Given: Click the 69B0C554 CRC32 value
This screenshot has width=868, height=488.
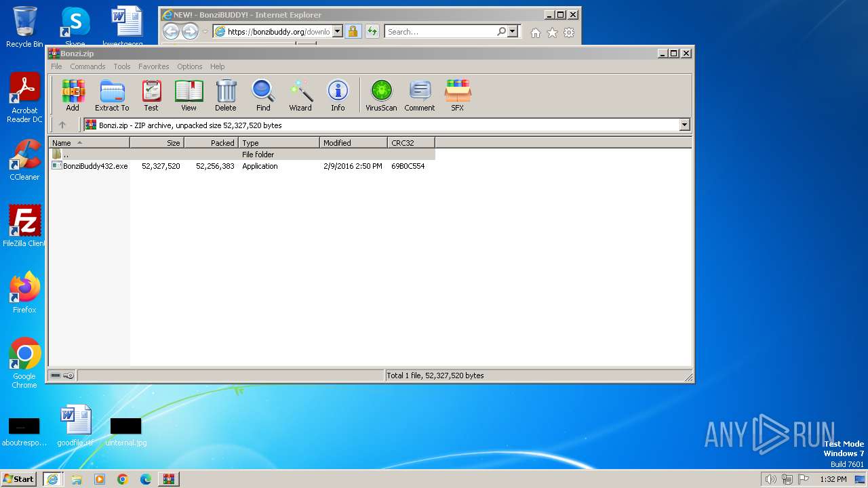Looking at the screenshot, I should click(x=408, y=166).
